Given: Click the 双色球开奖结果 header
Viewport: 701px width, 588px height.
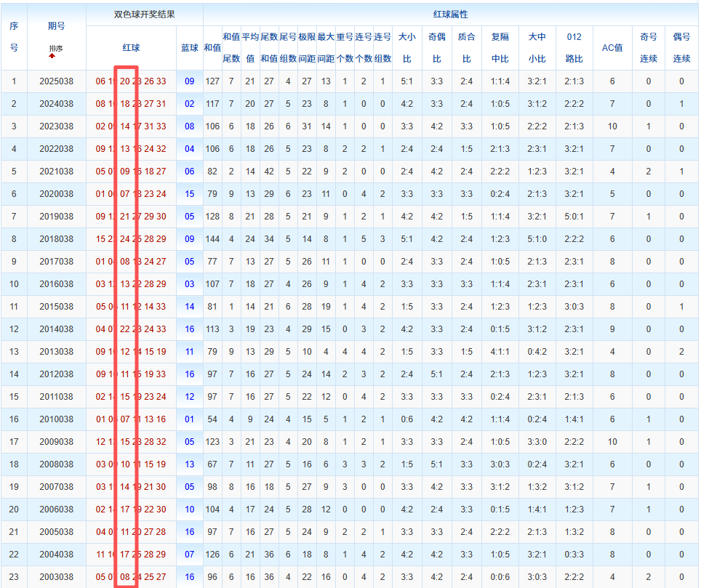Looking at the screenshot, I should (144, 15).
